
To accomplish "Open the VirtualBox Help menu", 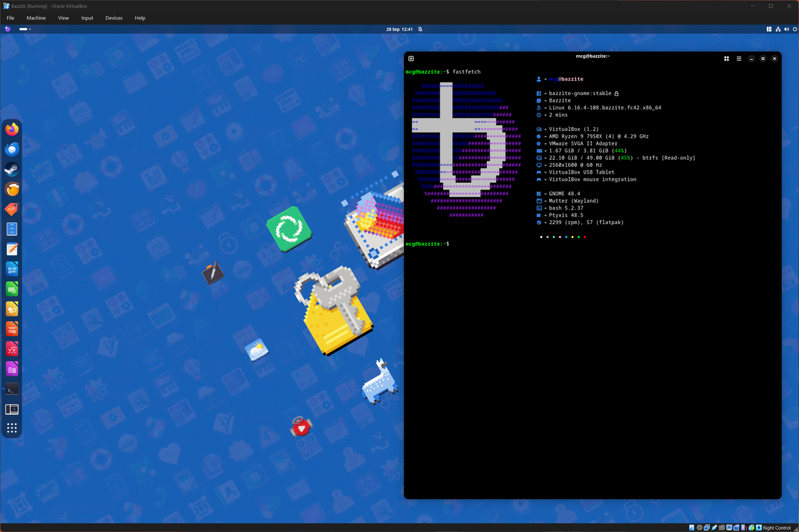I will [x=140, y=18].
